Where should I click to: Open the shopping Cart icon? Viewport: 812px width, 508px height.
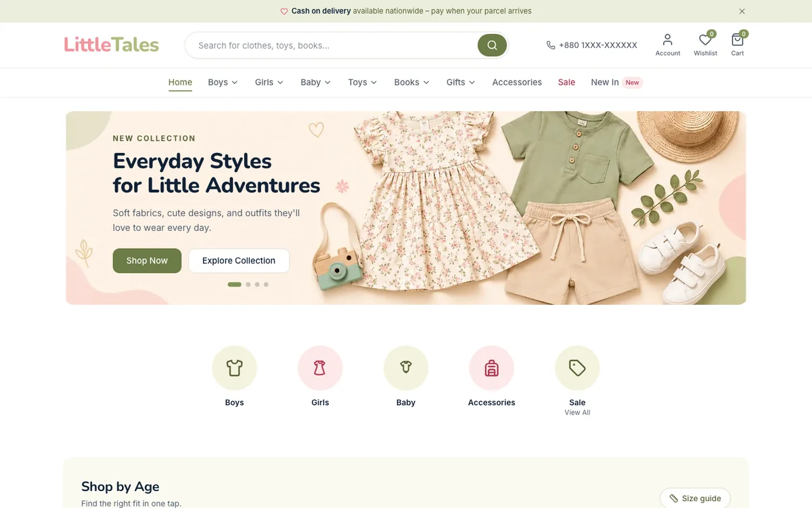click(738, 45)
